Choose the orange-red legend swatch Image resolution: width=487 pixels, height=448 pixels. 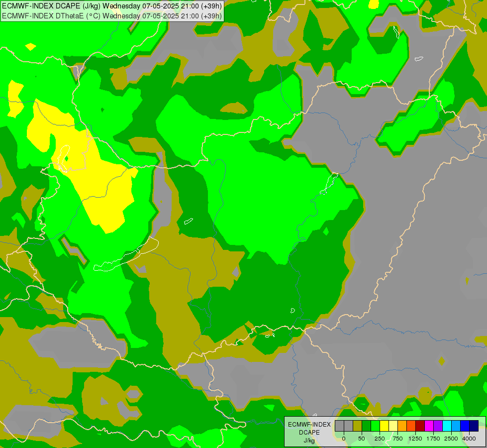411,426
